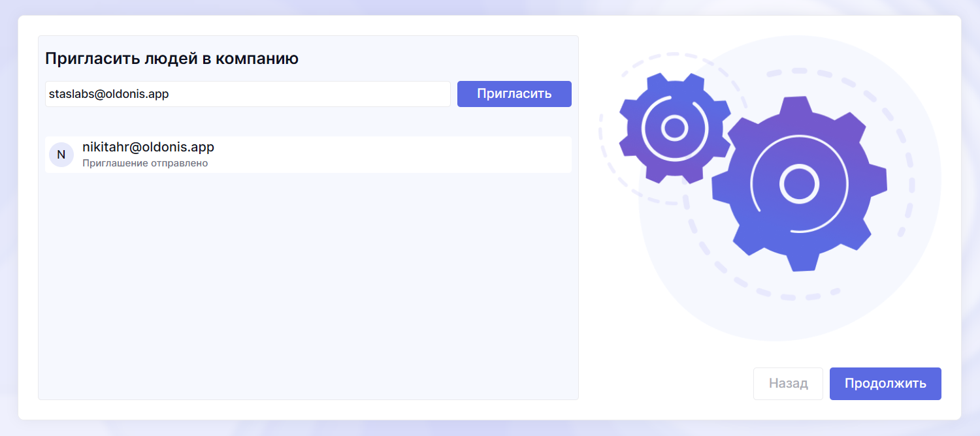Click the center hole of small gear

pyautogui.click(x=674, y=129)
